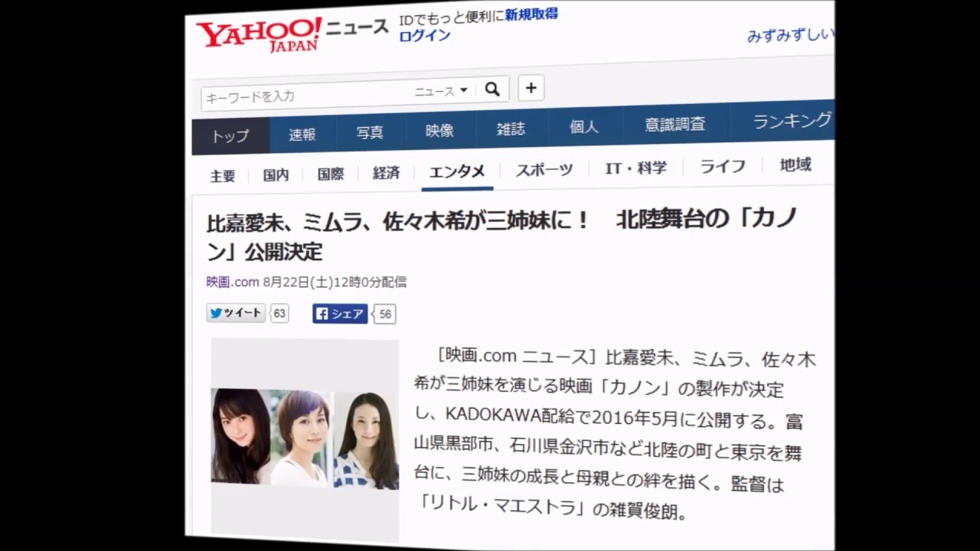
Task: Click the plus icon next to search
Action: click(x=531, y=88)
